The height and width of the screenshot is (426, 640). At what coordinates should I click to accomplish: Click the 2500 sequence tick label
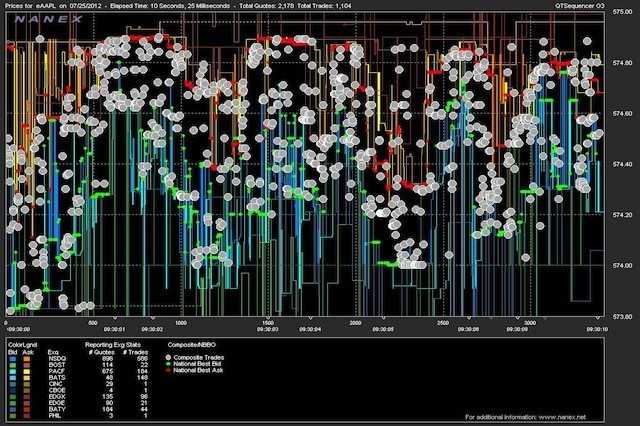(443, 323)
